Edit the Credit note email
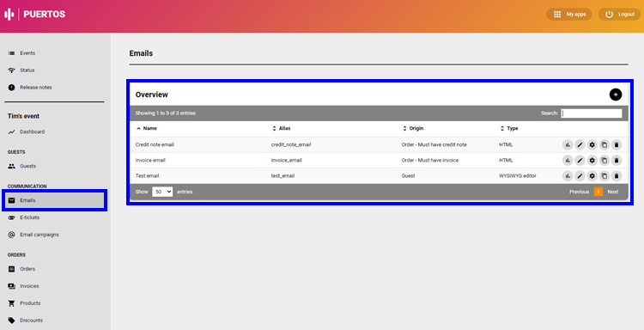Image resolution: width=644 pixels, height=330 pixels. pos(580,144)
